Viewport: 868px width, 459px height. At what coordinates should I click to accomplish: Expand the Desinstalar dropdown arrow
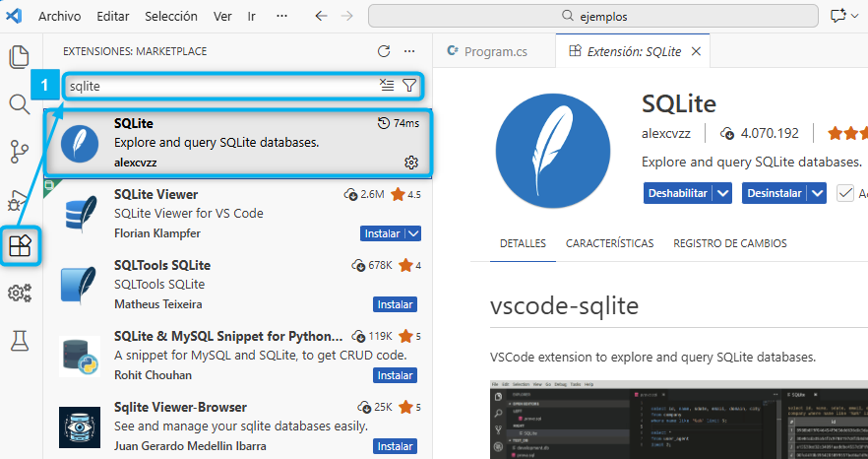coord(817,193)
